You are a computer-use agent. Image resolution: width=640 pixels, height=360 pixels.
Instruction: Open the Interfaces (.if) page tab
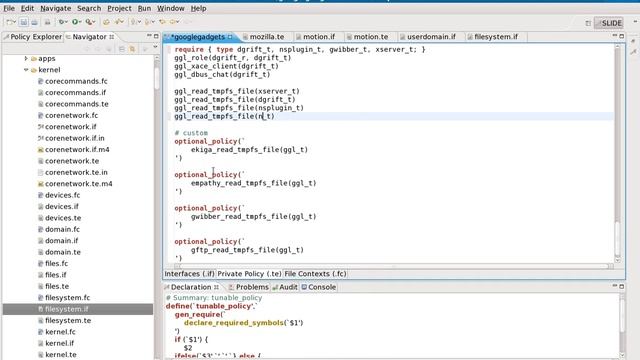click(x=189, y=274)
